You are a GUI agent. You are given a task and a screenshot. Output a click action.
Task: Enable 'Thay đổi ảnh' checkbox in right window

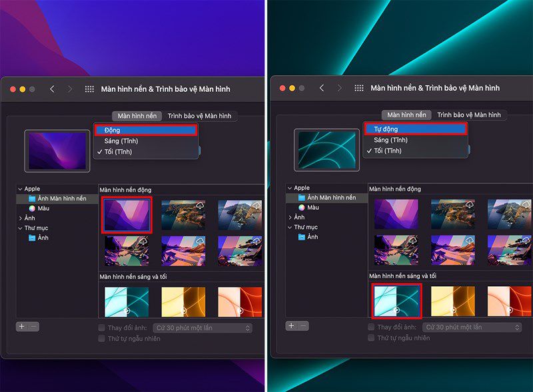coord(371,327)
